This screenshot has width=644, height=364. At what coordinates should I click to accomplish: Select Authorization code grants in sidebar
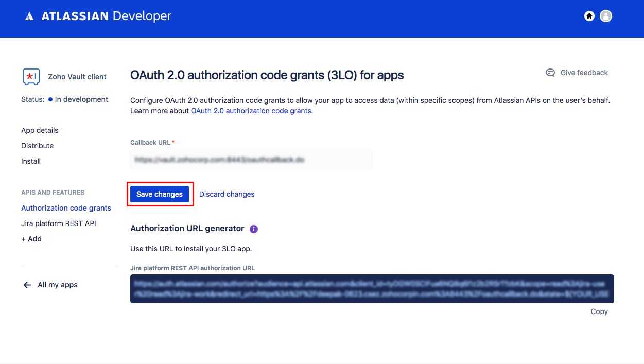point(66,208)
